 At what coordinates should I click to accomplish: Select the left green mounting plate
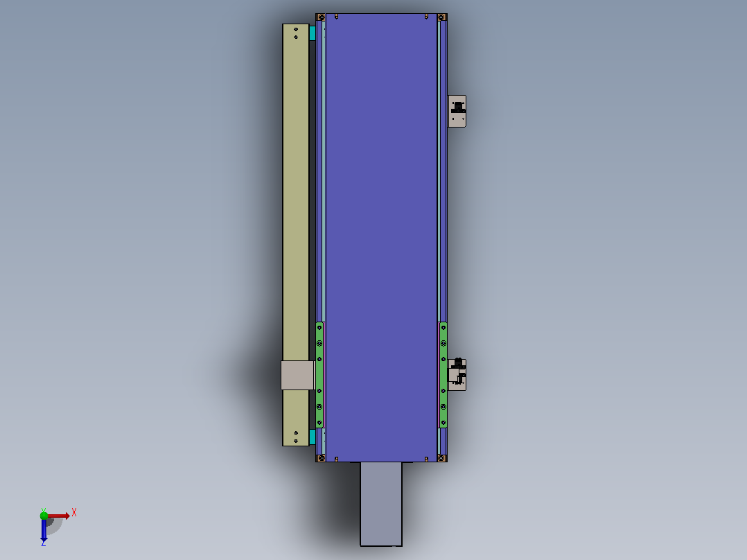pos(319,375)
